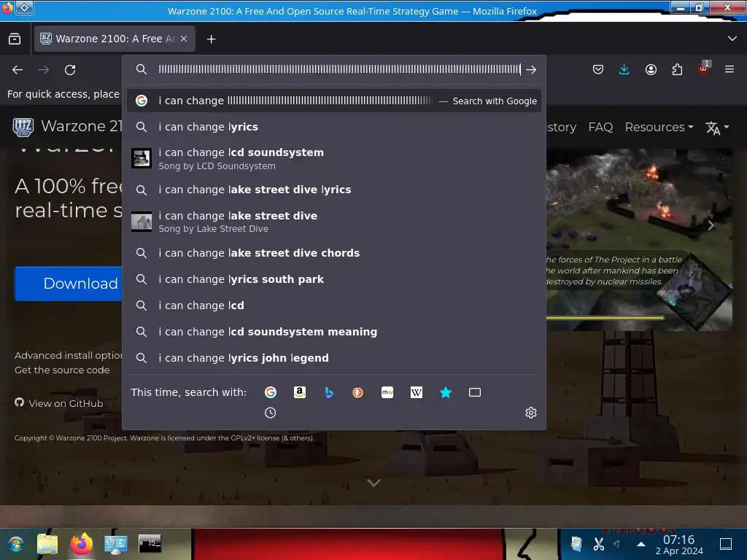Open the language translation dropdown

(717, 128)
